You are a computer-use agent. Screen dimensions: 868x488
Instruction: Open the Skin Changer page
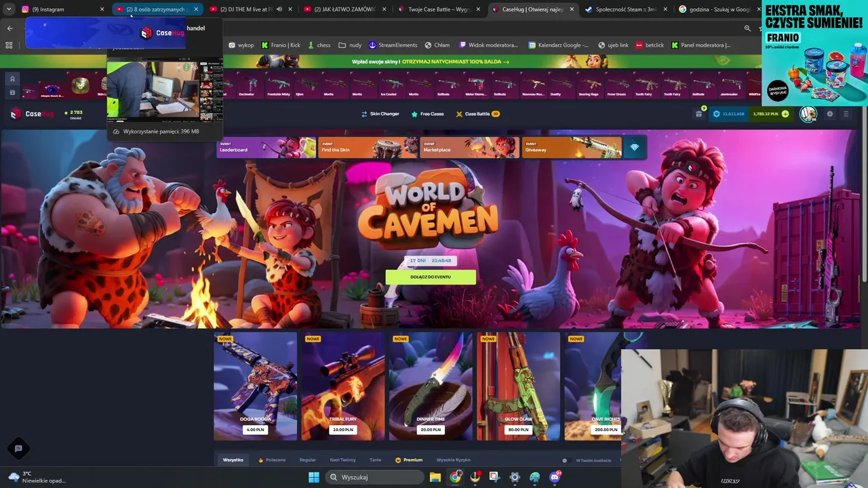pyautogui.click(x=380, y=114)
